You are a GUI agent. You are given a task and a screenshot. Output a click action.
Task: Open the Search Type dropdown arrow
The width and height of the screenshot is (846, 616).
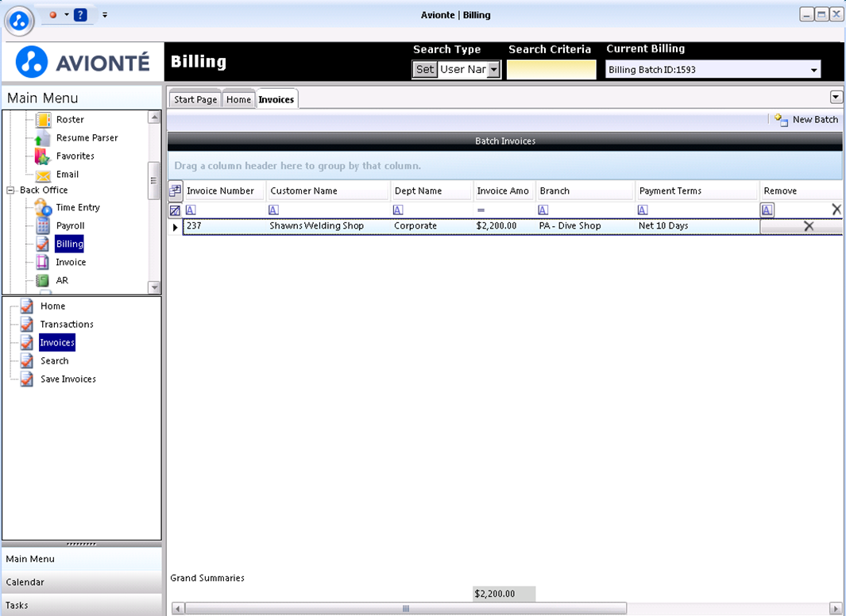(493, 70)
